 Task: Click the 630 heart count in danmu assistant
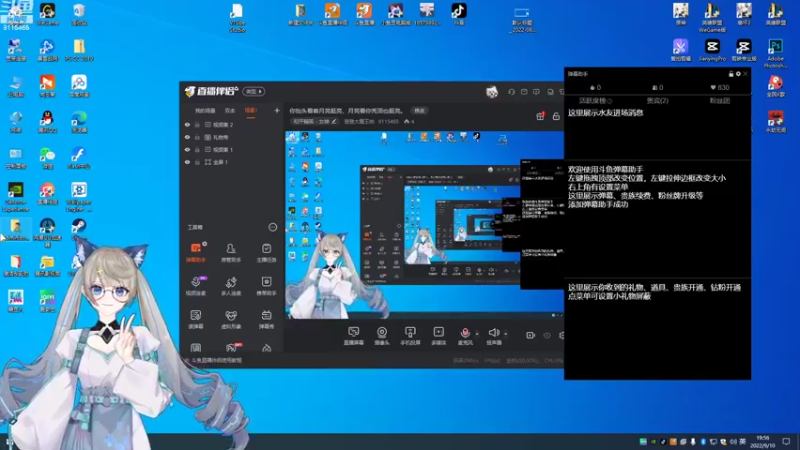(x=719, y=87)
